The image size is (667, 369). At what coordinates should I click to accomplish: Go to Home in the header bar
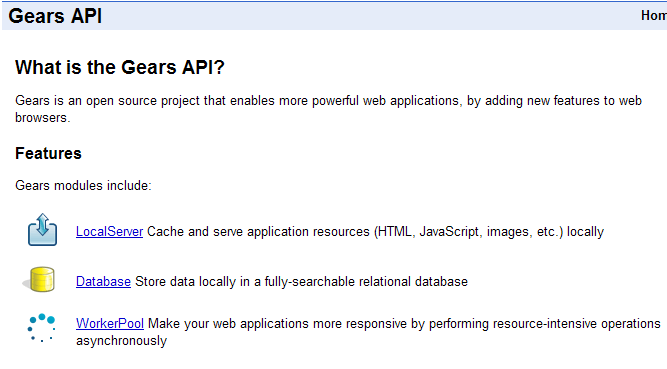654,16
